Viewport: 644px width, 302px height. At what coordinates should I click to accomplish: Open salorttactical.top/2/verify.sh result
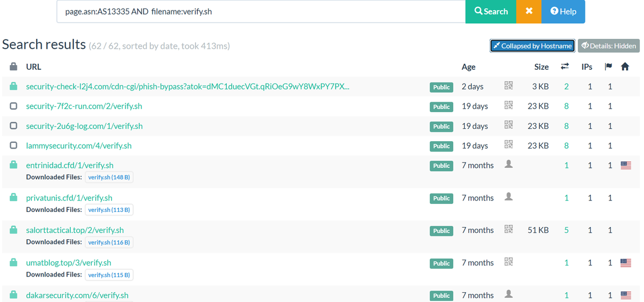[75, 230]
